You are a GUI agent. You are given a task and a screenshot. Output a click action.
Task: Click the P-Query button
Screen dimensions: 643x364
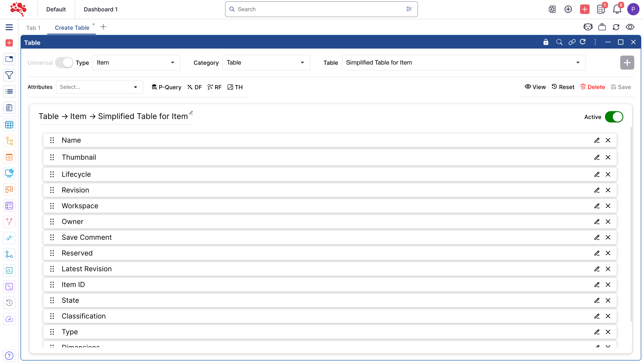[x=166, y=87]
